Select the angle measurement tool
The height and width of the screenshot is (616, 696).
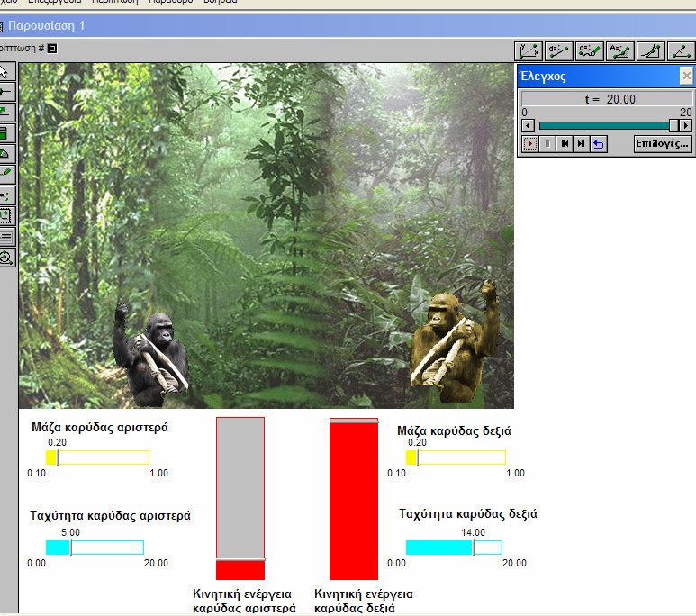[x=681, y=51]
